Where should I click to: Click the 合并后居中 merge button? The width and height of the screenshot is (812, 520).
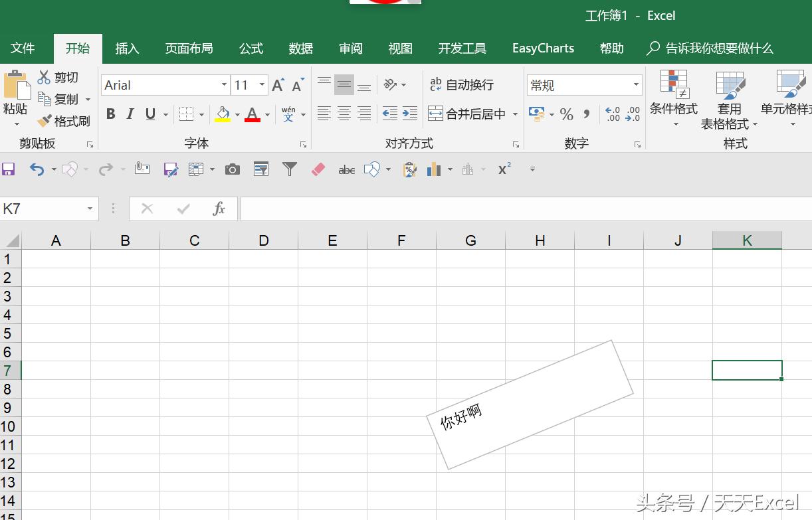click(x=467, y=114)
